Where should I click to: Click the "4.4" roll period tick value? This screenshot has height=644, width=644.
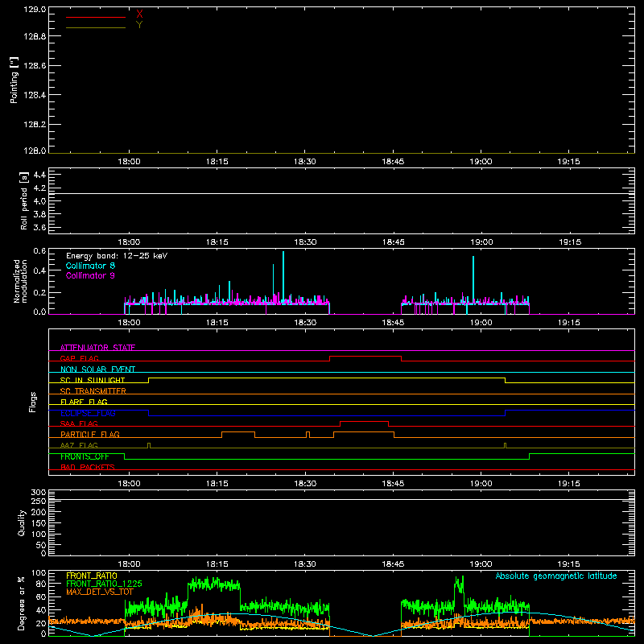39,175
